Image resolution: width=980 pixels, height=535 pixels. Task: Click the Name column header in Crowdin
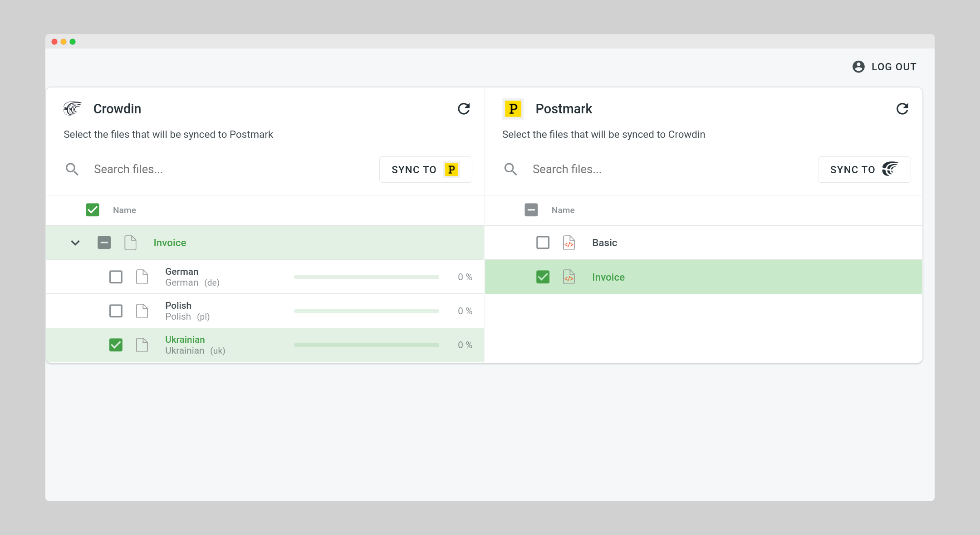click(124, 210)
